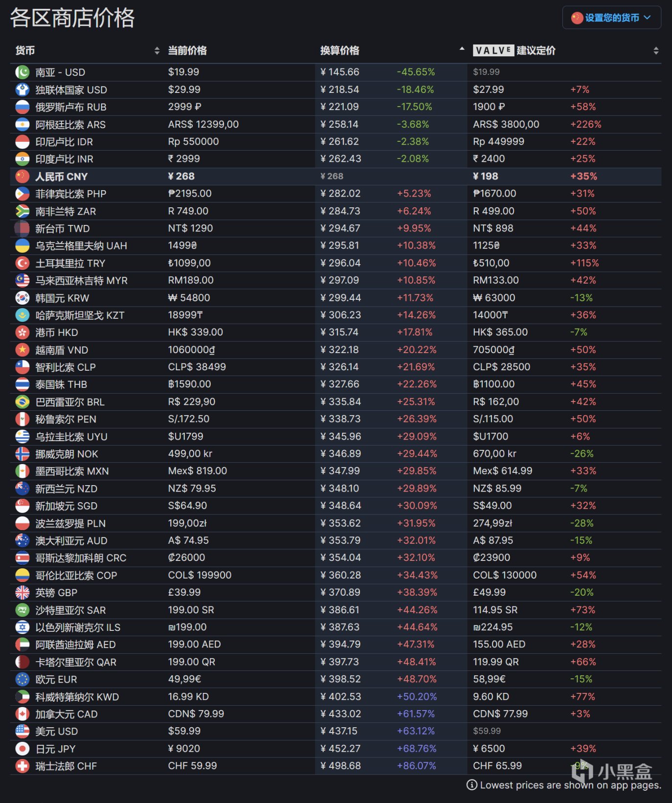Click the South Africa flag icon

coord(22,211)
